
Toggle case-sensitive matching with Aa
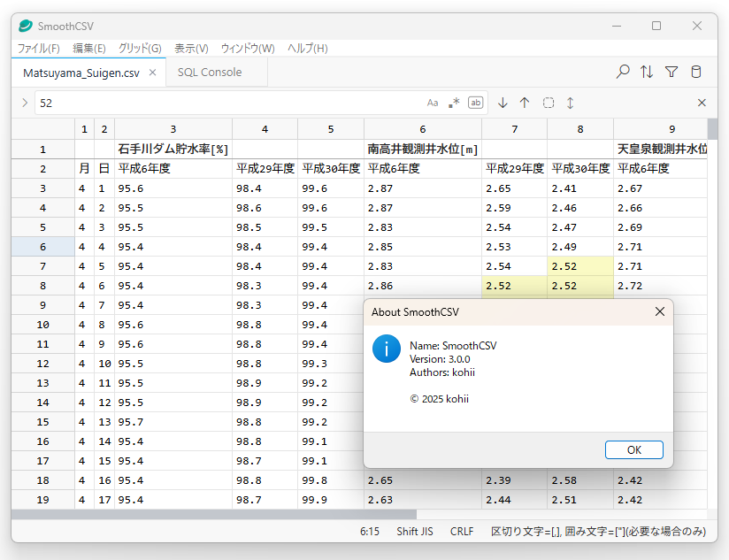(x=433, y=103)
